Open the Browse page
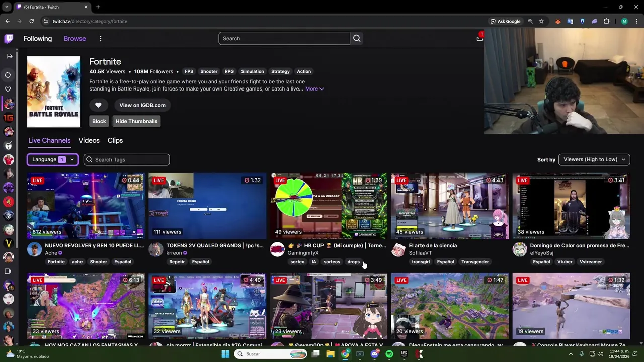 tap(75, 39)
